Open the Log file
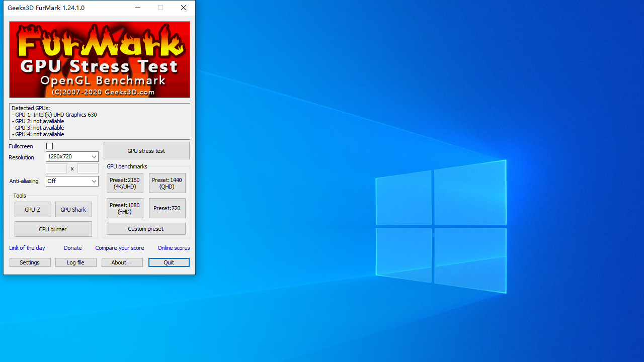This screenshot has height=362, width=644. pyautogui.click(x=75, y=262)
